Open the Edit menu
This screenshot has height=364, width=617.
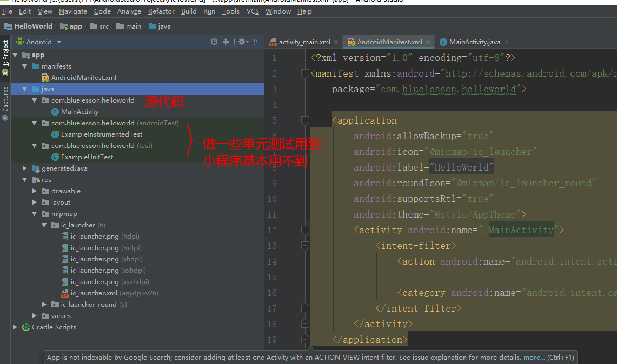[25, 11]
